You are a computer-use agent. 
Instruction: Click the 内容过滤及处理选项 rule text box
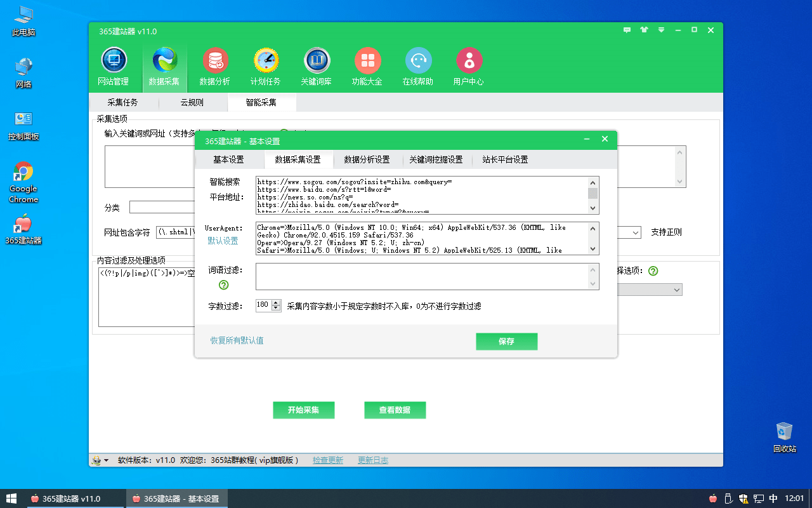tap(147, 298)
